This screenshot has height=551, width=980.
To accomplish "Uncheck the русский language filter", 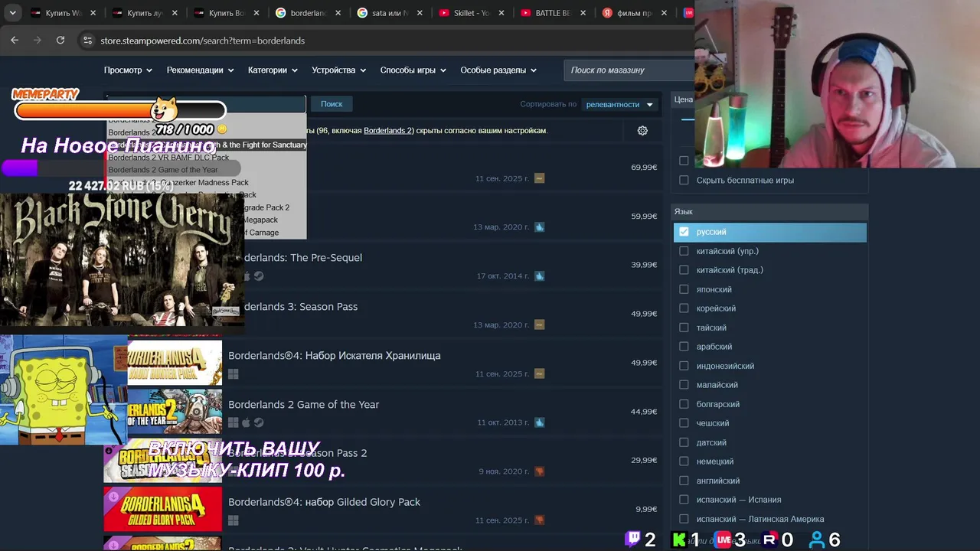I will point(684,232).
